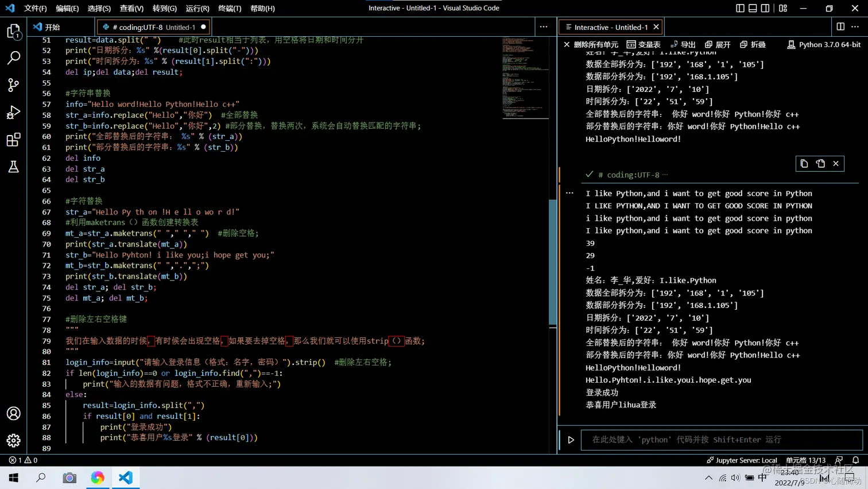Click the editor vertical scrollbar
Screen dimensions: 868x489
point(553,262)
